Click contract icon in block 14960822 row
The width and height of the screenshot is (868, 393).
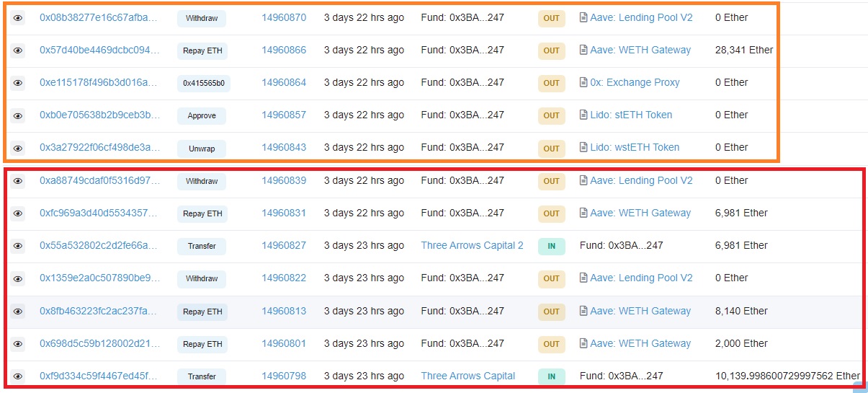pos(583,278)
